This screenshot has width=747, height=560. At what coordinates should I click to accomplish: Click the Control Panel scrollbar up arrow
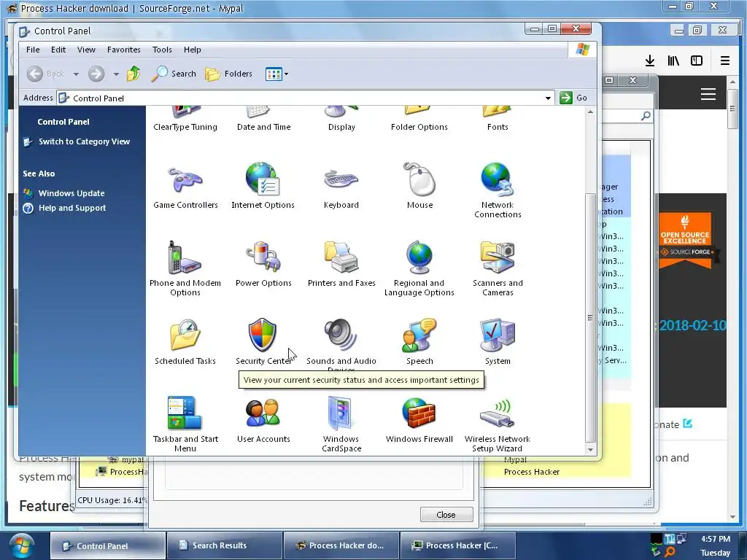pyautogui.click(x=590, y=112)
